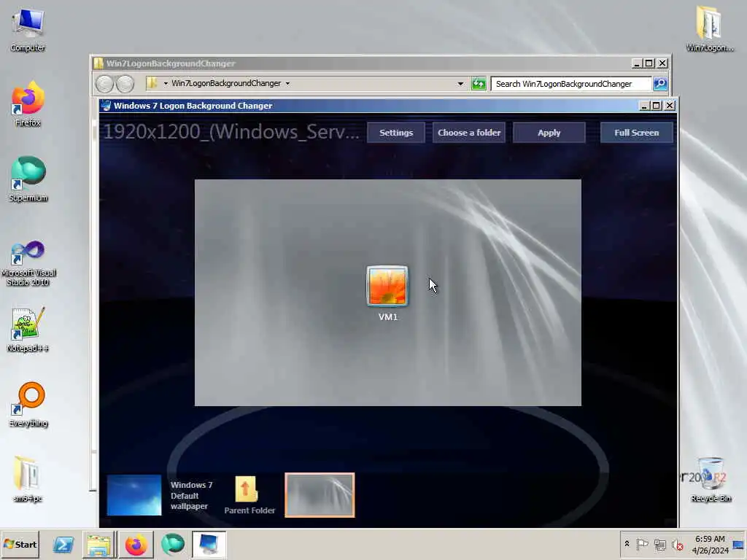This screenshot has width=747, height=560.
Task: Open the folder icon dropdown in Explorer's address bar
Action: point(166,83)
